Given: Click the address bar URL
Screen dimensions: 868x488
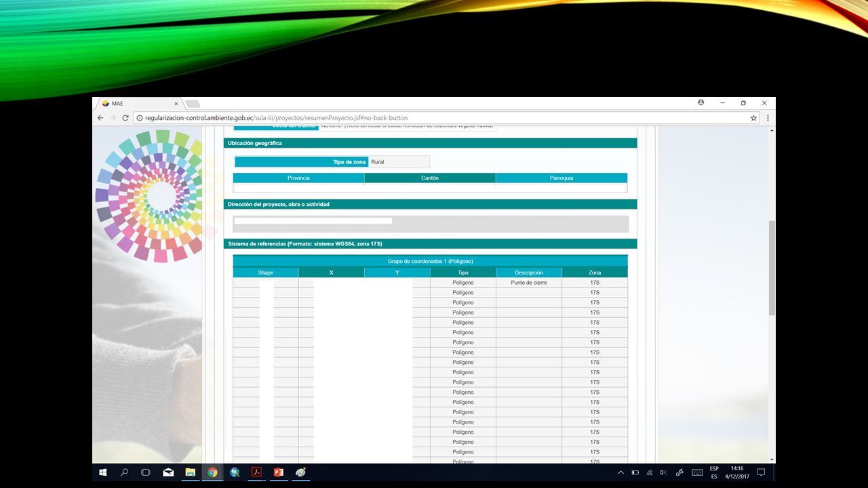Looking at the screenshot, I should coord(277,118).
